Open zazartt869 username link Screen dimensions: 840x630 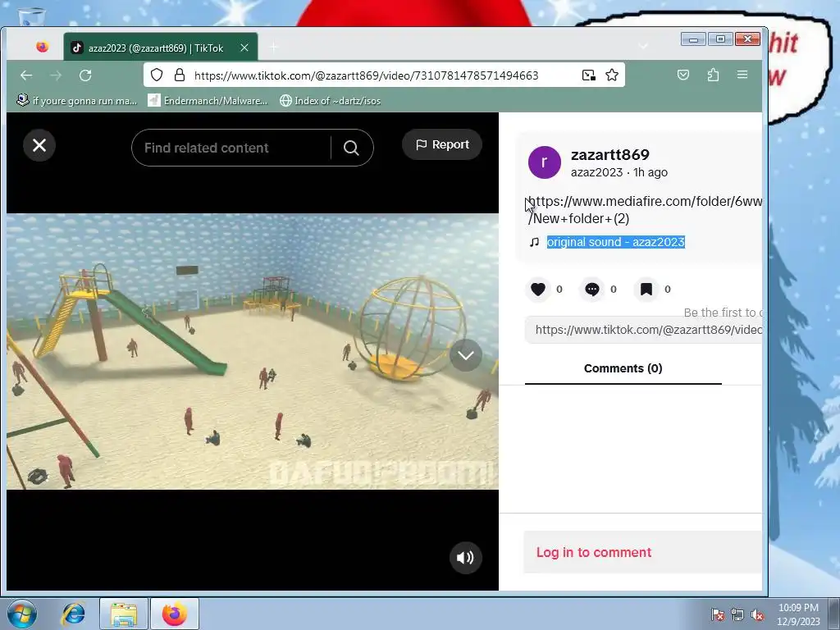click(x=610, y=155)
